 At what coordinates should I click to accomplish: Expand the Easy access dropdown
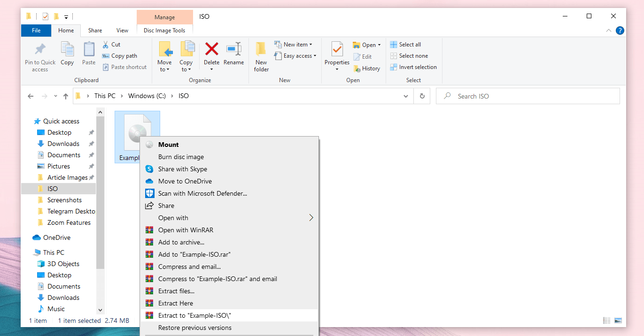tap(295, 56)
